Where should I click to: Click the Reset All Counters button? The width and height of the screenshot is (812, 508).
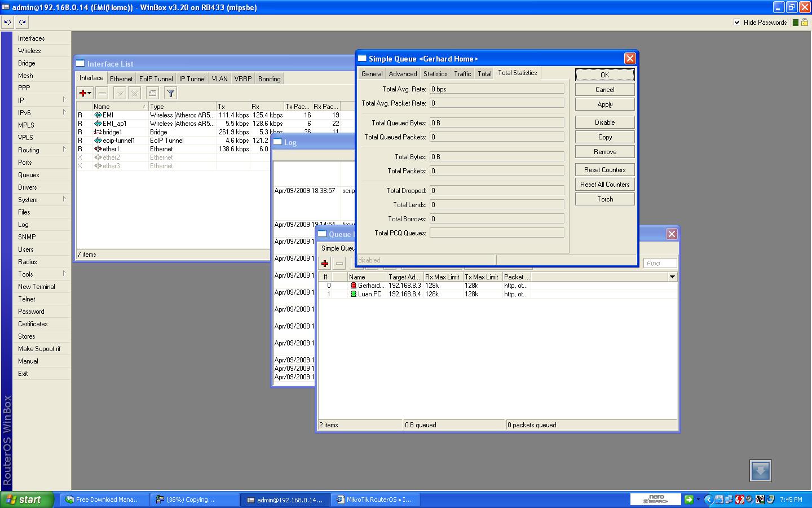pyautogui.click(x=605, y=185)
